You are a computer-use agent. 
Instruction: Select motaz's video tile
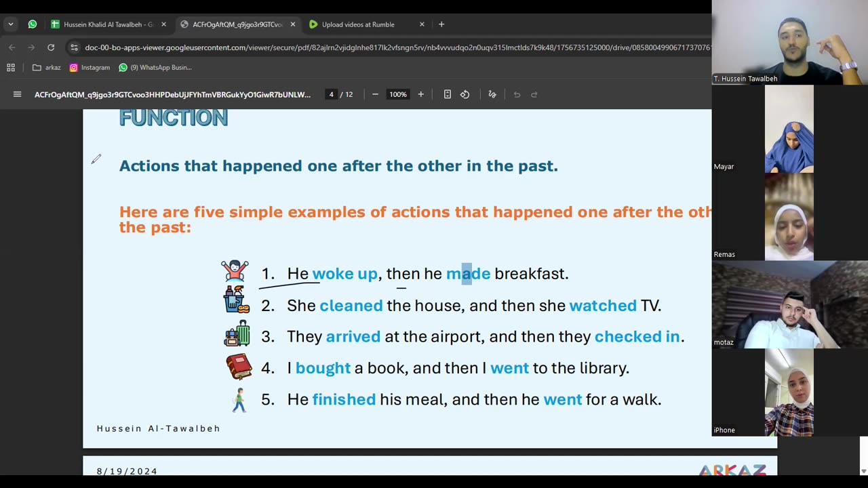(790, 305)
